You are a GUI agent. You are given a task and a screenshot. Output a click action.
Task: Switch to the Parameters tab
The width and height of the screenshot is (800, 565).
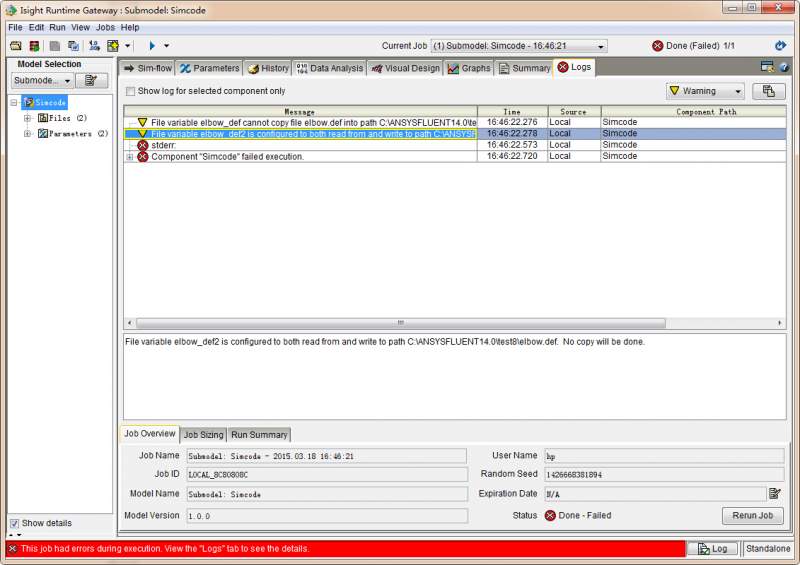click(209, 68)
